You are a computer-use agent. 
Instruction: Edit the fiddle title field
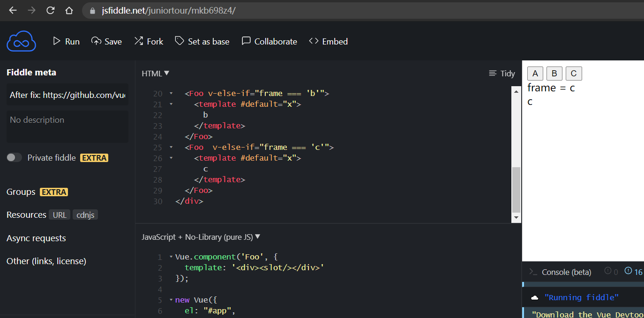(67, 95)
